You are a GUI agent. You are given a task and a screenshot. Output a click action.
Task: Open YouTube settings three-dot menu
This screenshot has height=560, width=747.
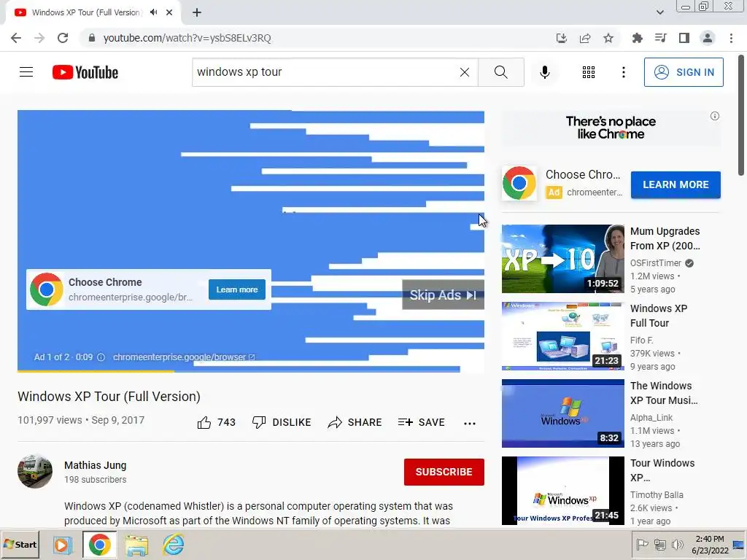(x=624, y=72)
